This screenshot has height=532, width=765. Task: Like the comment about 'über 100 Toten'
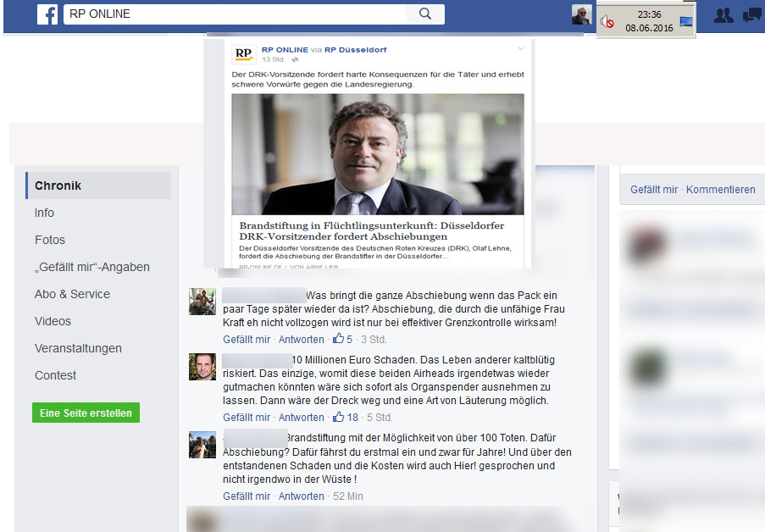click(247, 496)
